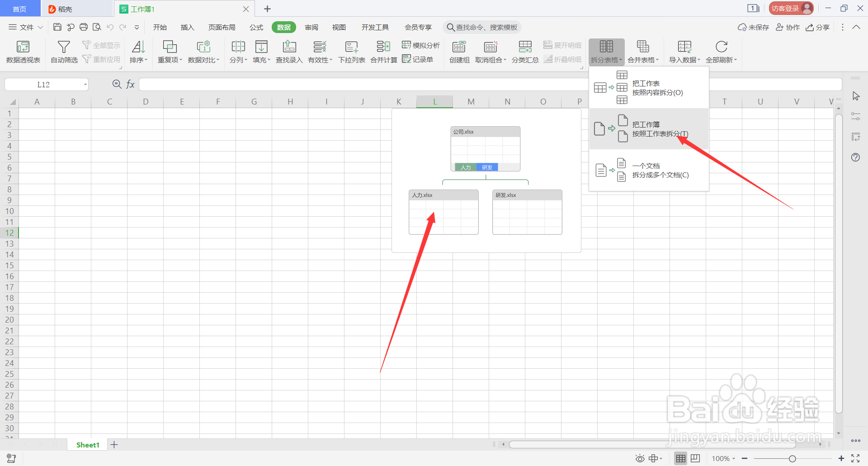Click the 访客登录 login button
This screenshot has width=868, height=466.
(791, 8)
